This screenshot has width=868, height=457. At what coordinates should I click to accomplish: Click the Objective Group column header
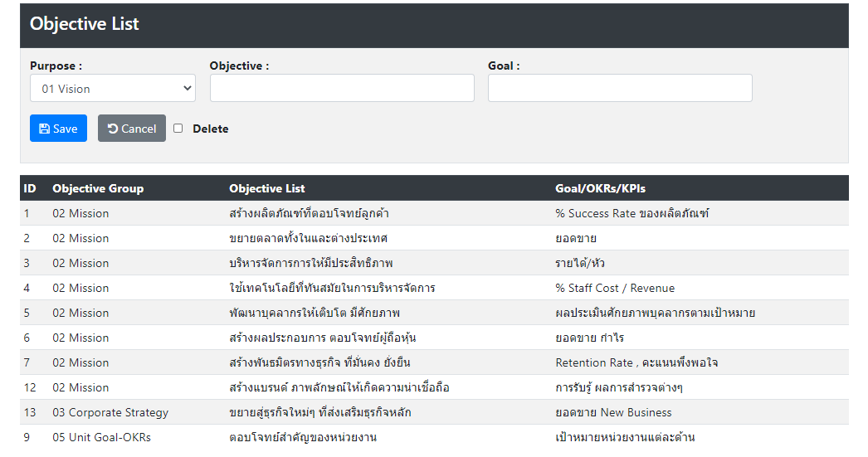pyautogui.click(x=98, y=188)
